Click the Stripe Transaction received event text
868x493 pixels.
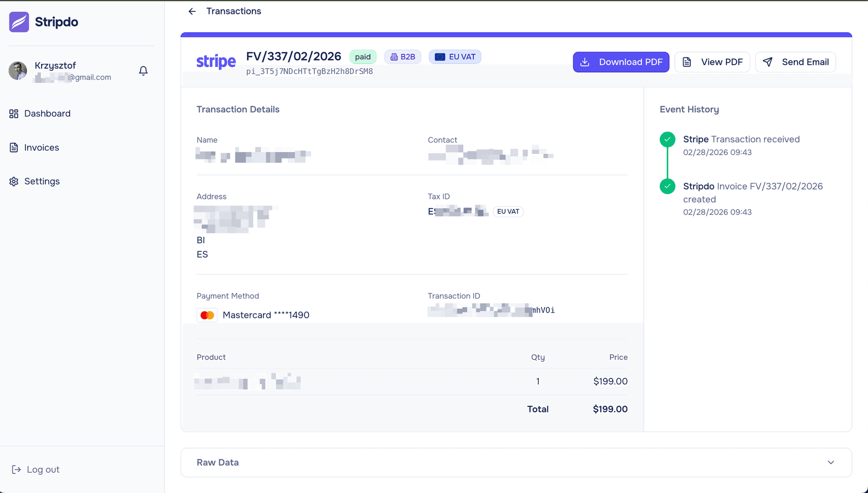point(741,139)
